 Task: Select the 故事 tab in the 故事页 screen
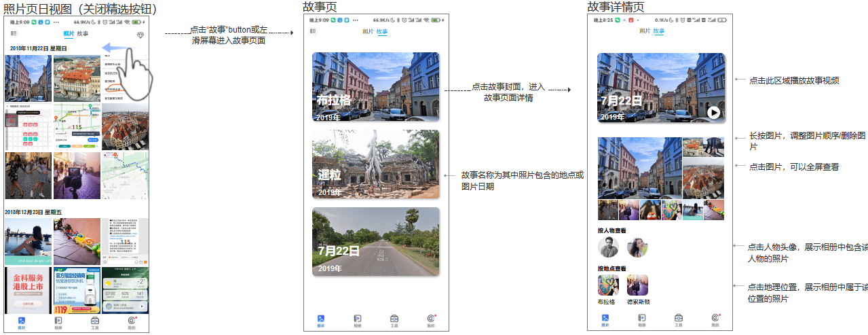(x=382, y=31)
